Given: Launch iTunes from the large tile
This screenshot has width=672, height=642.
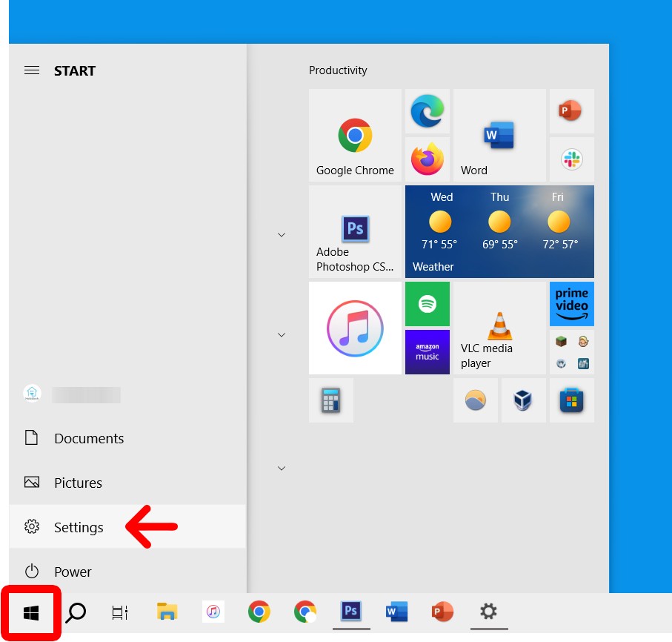Looking at the screenshot, I should [x=355, y=328].
